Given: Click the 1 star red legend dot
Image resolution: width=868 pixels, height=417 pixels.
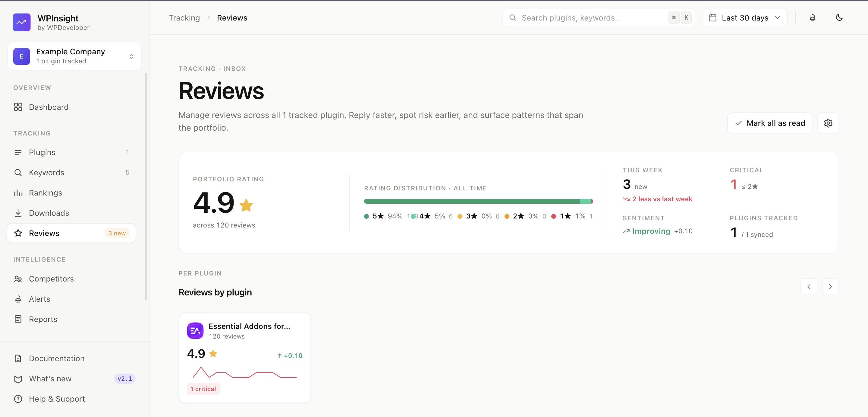Looking at the screenshot, I should coord(554,216).
